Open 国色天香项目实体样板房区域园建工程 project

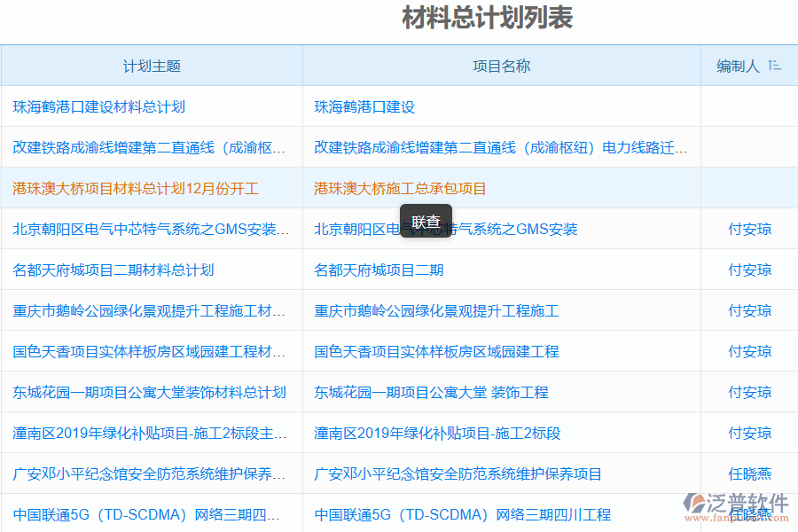[435, 351]
